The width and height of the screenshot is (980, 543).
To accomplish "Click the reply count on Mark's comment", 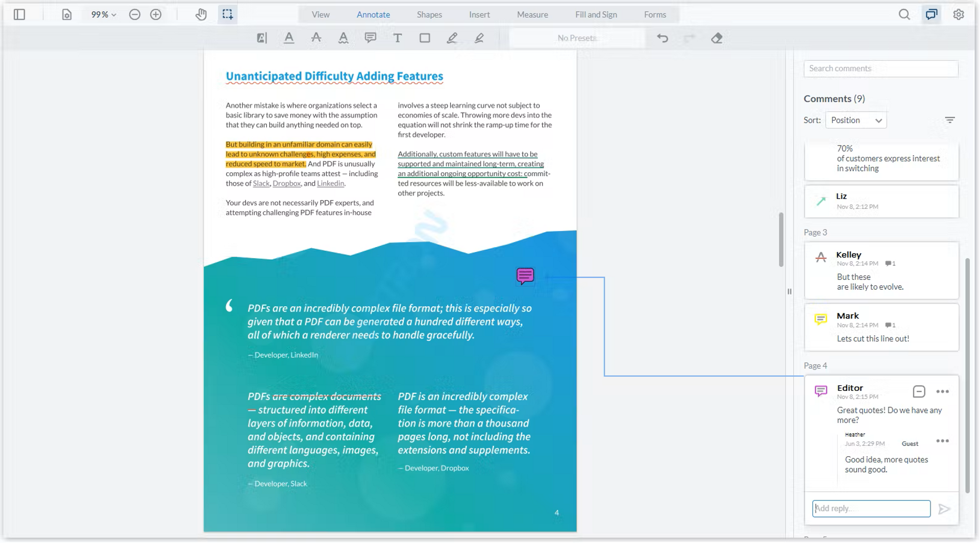I will coord(890,325).
